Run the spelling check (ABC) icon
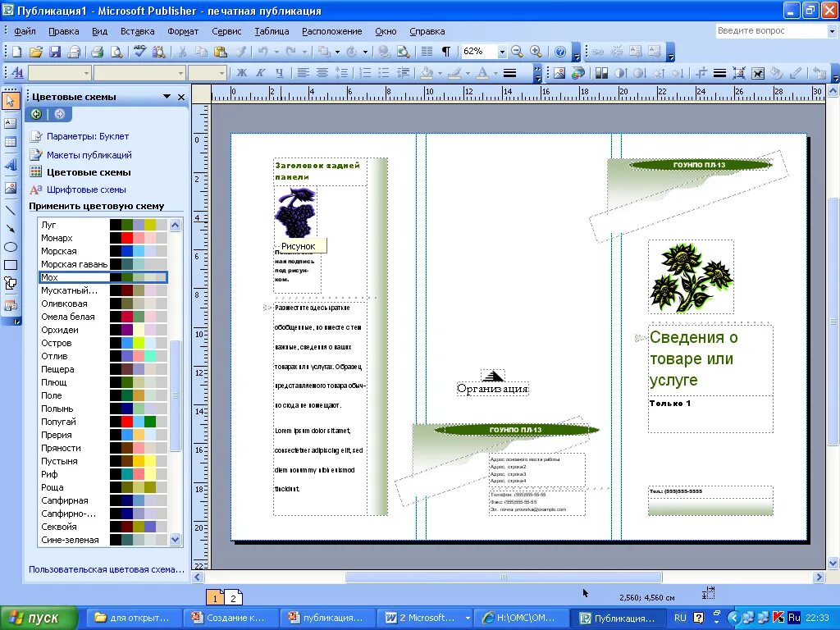The image size is (840, 630). point(139,52)
